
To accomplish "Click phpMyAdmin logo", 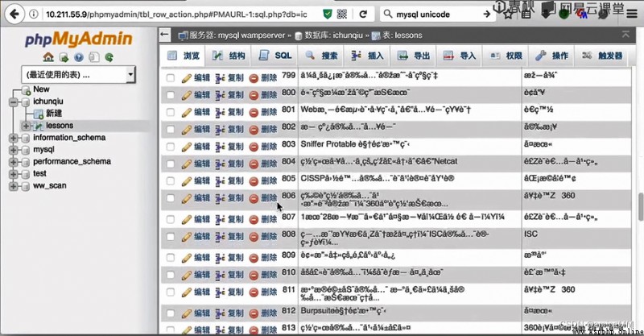I will [78, 39].
